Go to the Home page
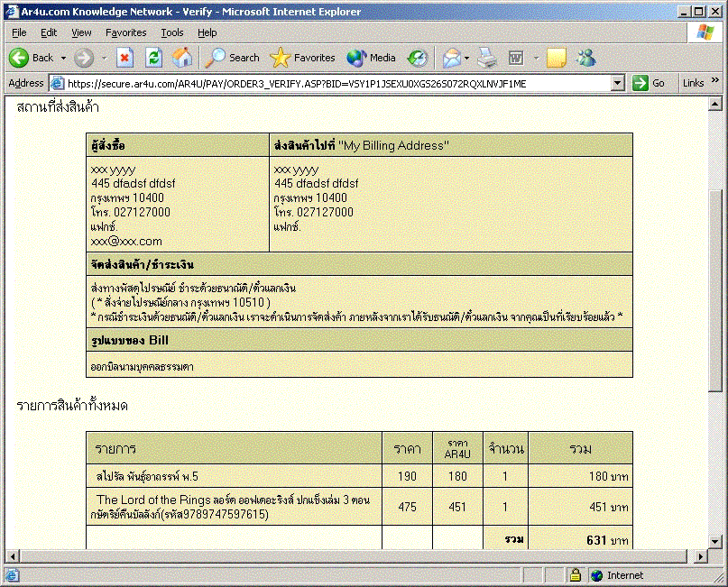The width and height of the screenshot is (728, 587). 182,58
